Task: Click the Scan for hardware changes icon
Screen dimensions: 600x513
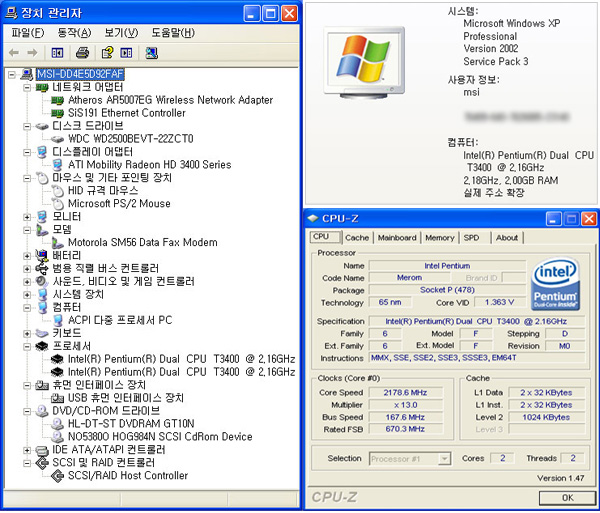Action: (x=152, y=52)
